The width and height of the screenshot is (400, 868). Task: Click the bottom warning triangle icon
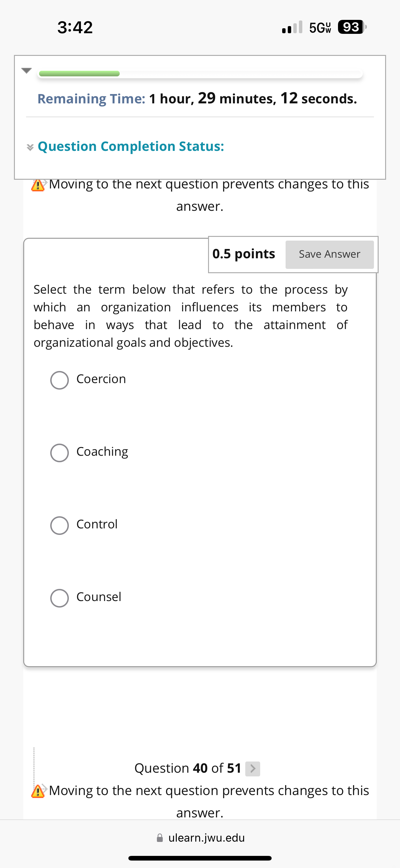click(38, 791)
